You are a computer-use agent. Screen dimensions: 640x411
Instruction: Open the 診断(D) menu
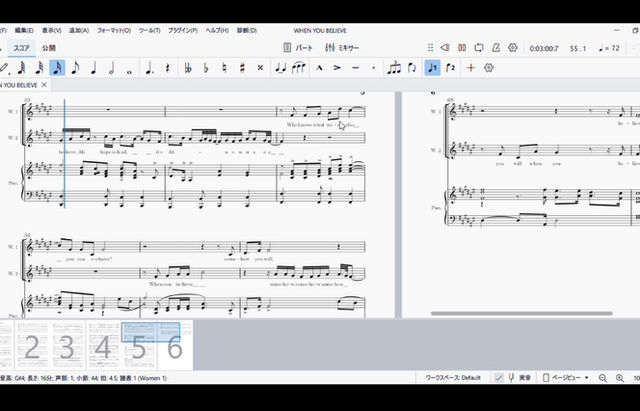[247, 31]
